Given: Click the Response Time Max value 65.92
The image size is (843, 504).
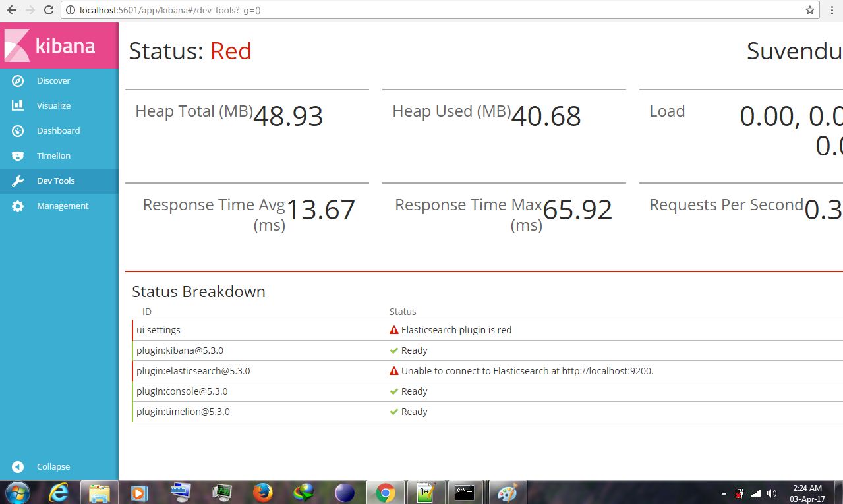Looking at the screenshot, I should tap(577, 210).
